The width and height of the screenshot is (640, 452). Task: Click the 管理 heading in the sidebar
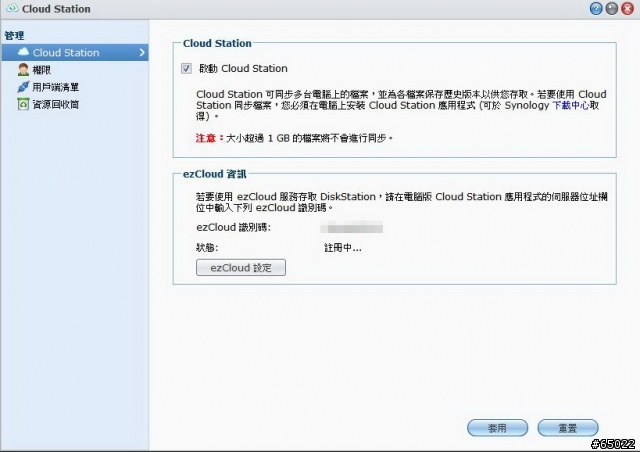click(x=14, y=35)
